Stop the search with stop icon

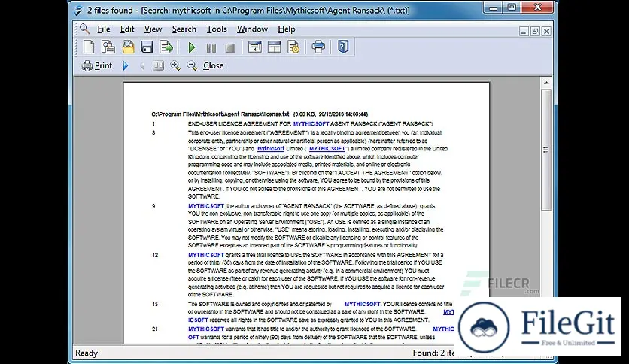(x=230, y=47)
